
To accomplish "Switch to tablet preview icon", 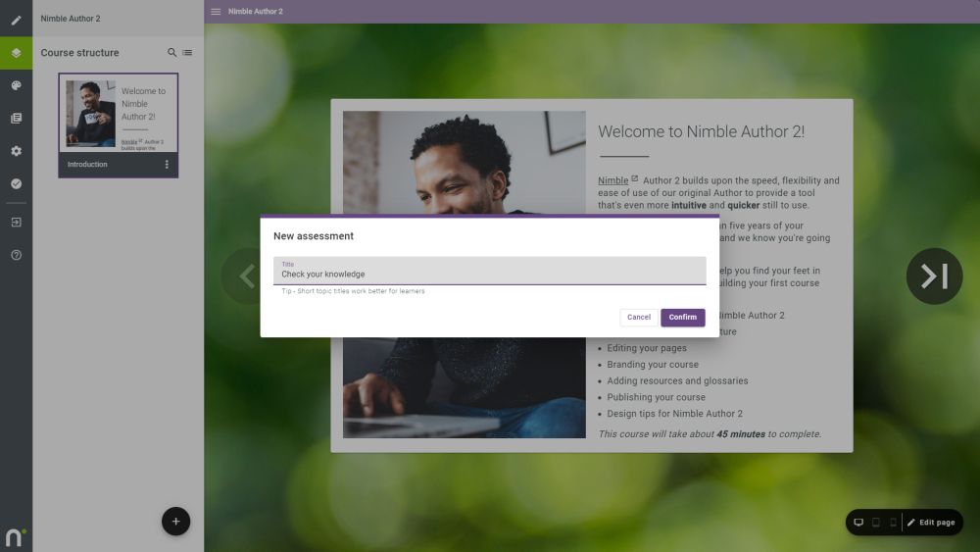I will [x=876, y=523].
